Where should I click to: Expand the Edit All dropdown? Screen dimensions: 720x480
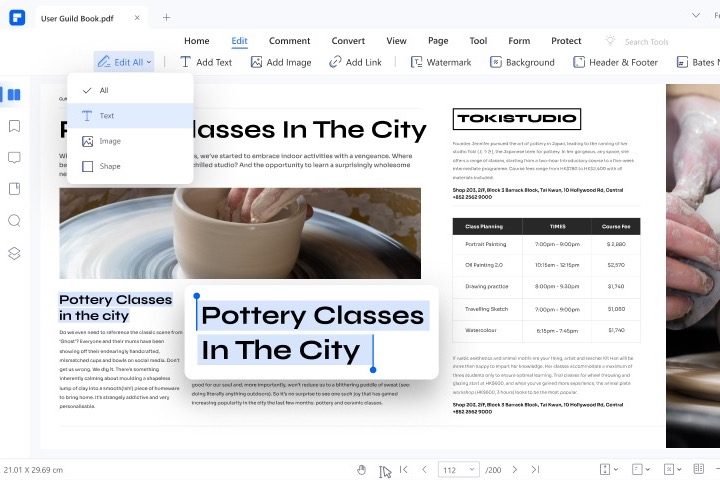click(x=125, y=62)
